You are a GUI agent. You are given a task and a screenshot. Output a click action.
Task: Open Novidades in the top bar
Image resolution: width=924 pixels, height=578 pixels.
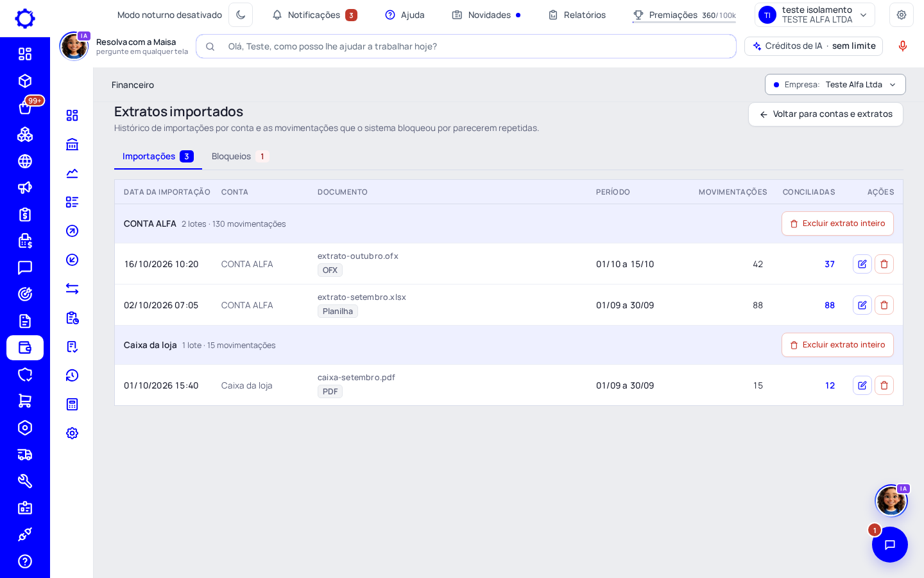[x=486, y=15]
